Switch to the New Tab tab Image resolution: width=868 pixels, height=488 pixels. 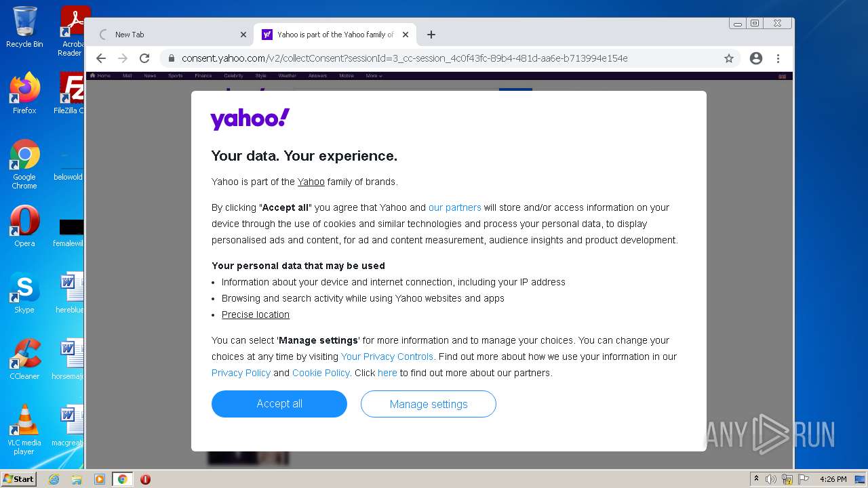pos(170,35)
